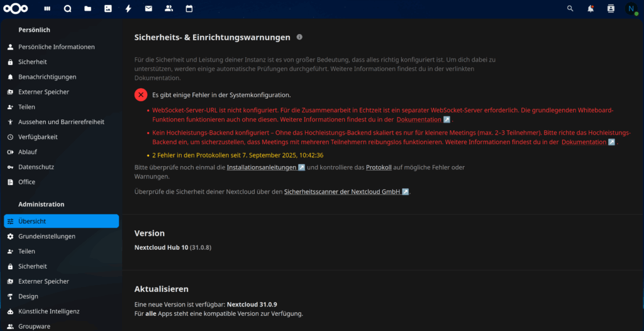
Task: Open Design admin settings
Action: point(62,296)
